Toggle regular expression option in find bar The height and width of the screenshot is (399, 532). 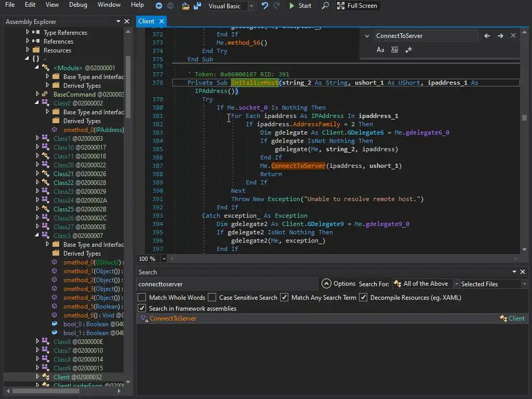point(408,50)
